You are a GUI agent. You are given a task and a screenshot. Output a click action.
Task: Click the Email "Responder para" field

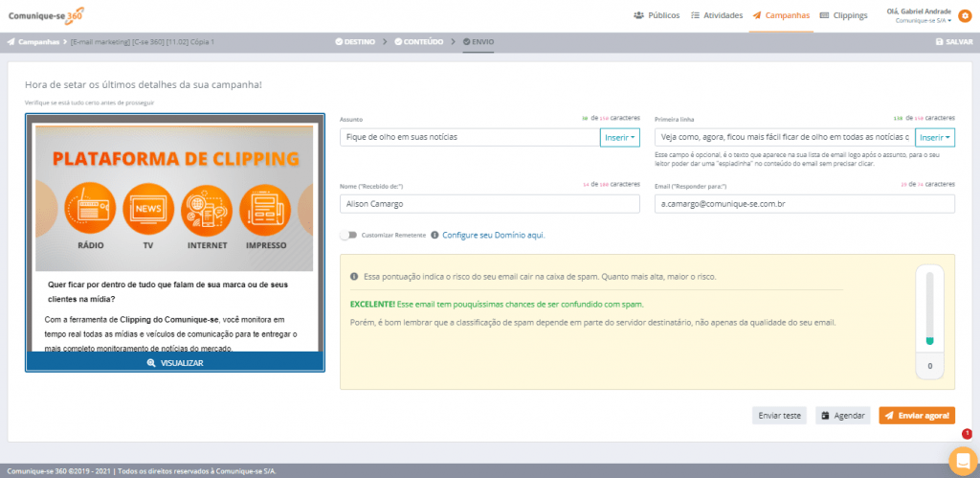tap(805, 204)
